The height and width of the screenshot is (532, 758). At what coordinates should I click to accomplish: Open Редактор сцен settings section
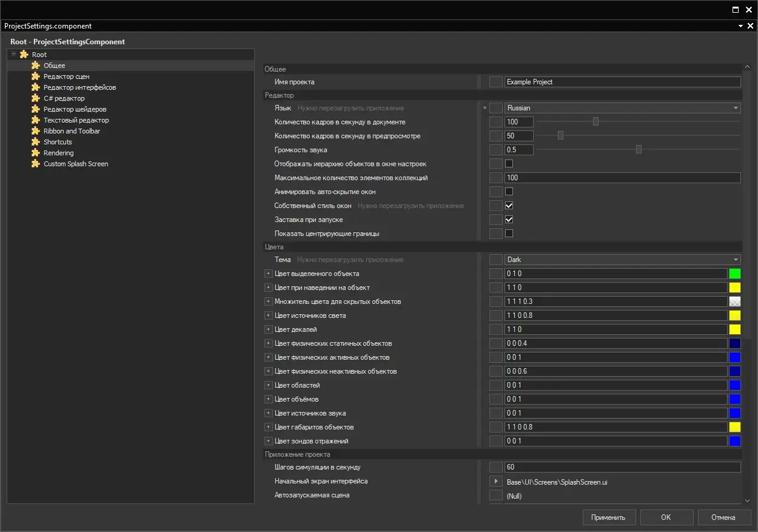tap(67, 76)
